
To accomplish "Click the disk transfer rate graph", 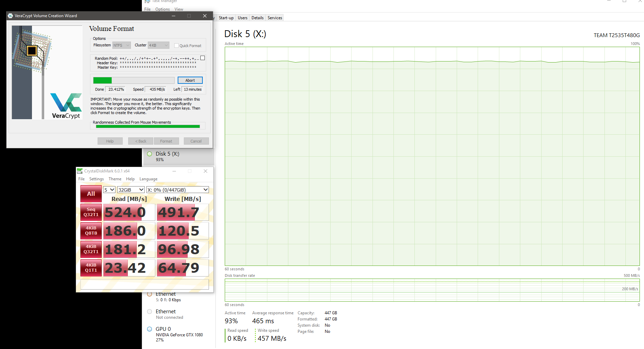I will 432,290.
